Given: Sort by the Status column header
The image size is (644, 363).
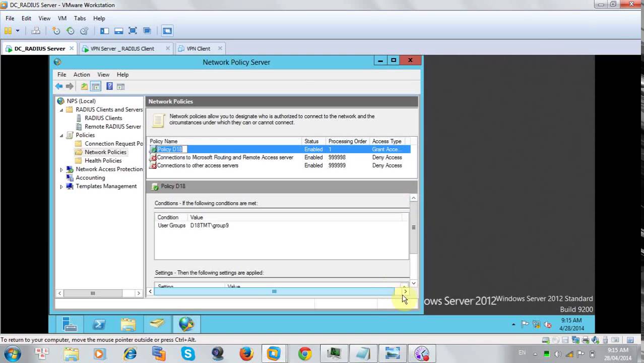Looking at the screenshot, I should (x=314, y=141).
